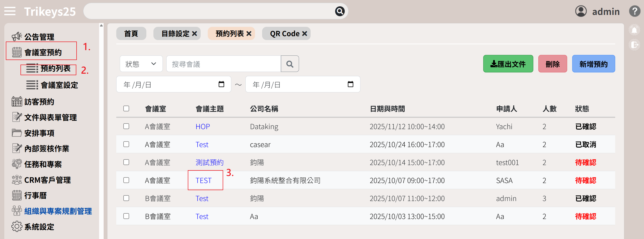Select the checkbox for the 測試預約 row
The width and height of the screenshot is (644, 239).
pos(126,162)
